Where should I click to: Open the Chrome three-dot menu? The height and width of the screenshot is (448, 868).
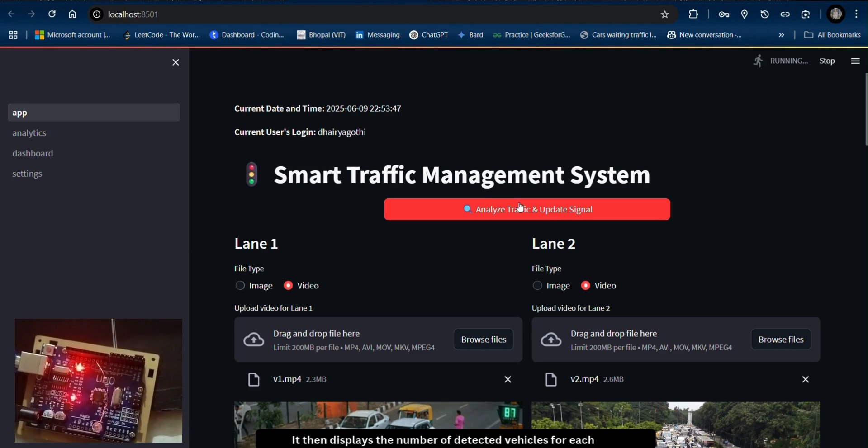click(x=857, y=14)
